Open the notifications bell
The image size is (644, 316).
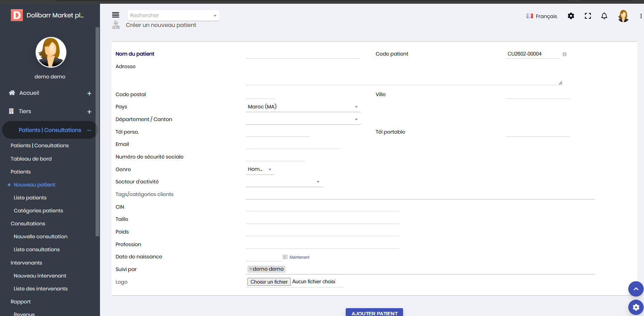tap(604, 16)
